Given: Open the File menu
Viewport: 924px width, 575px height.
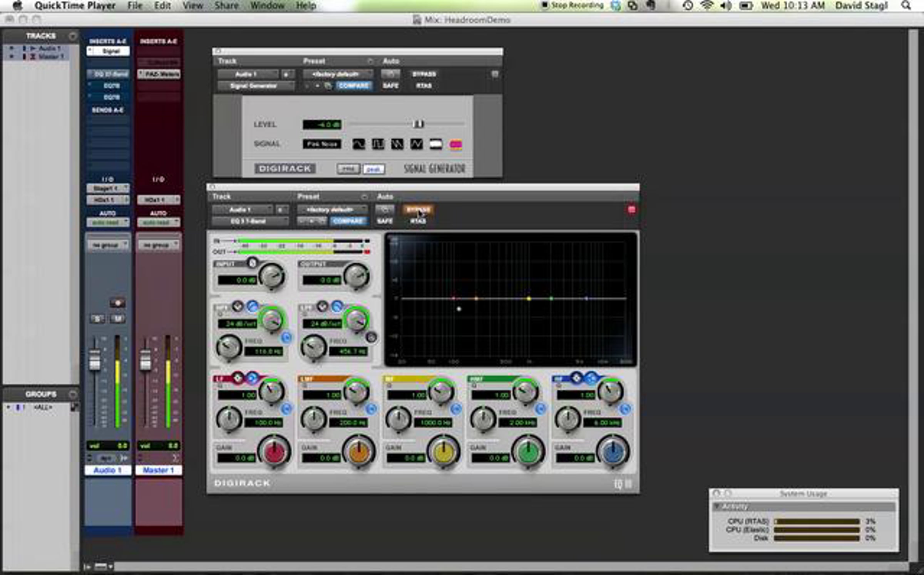Looking at the screenshot, I should (x=135, y=6).
